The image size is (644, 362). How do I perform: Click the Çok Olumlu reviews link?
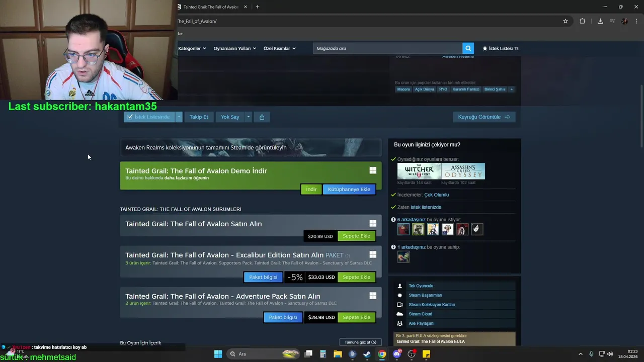(436, 195)
